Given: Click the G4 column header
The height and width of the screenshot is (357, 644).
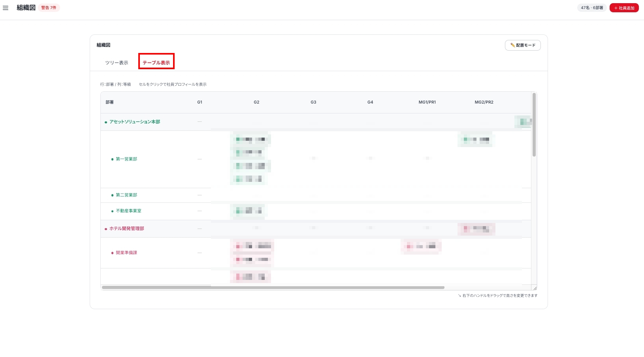Looking at the screenshot, I should (370, 102).
